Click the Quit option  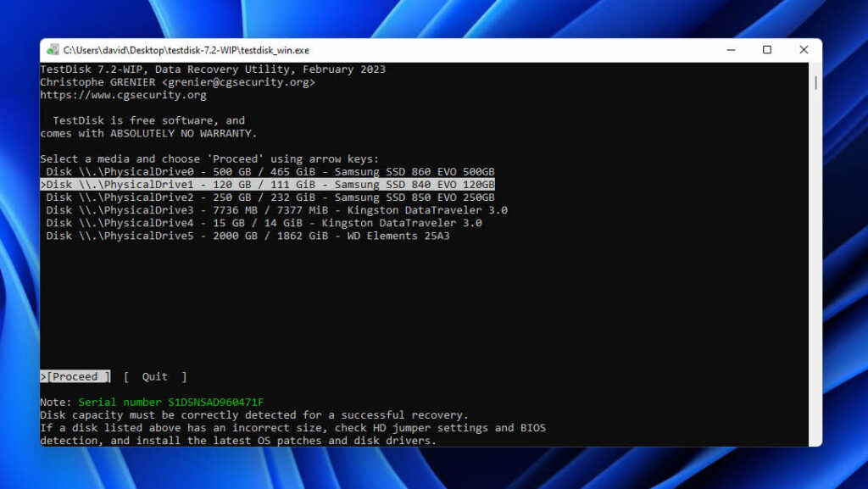click(x=153, y=376)
